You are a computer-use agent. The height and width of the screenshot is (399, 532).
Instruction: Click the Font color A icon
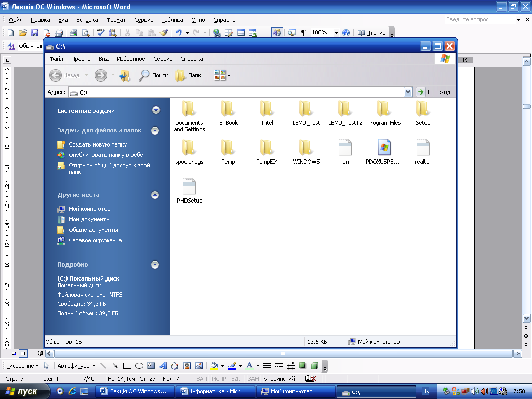click(249, 366)
